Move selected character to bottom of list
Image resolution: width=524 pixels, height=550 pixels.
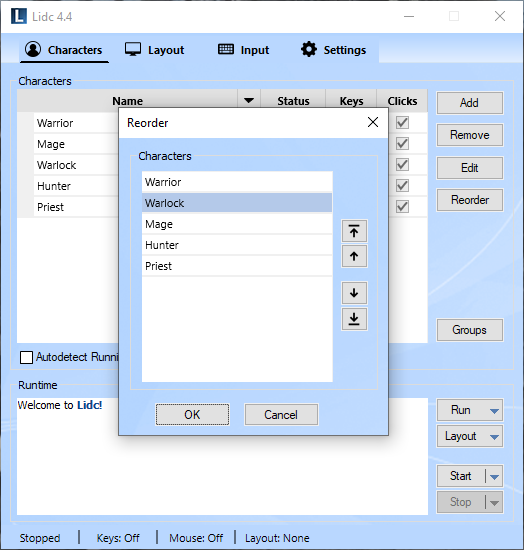click(354, 319)
